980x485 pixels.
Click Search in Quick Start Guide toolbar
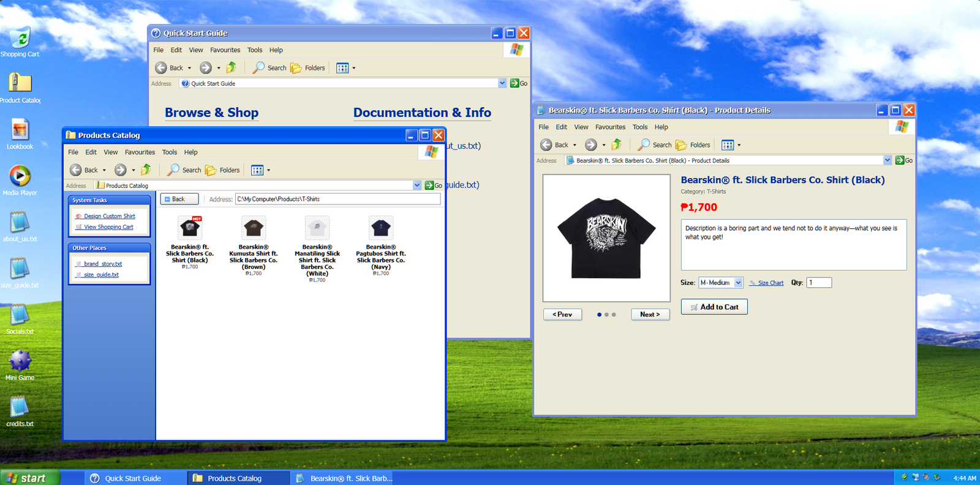269,67
